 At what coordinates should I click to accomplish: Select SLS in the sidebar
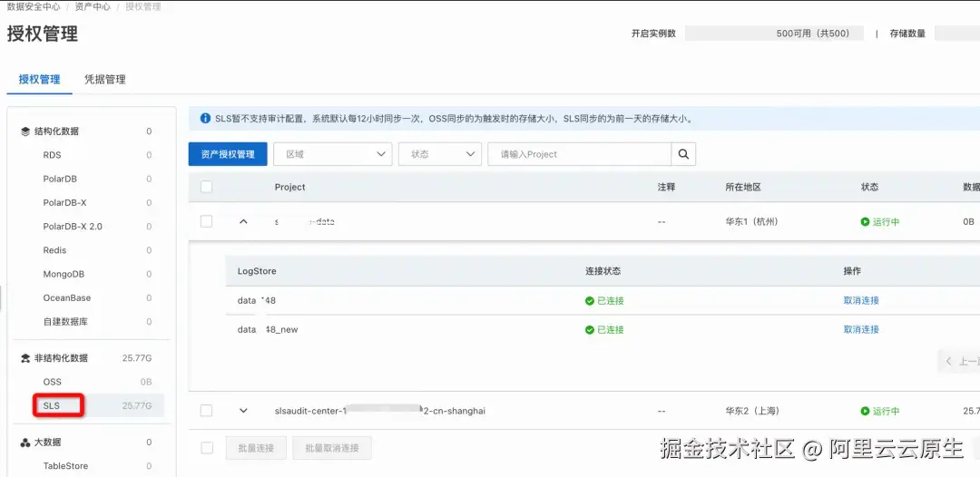tap(51, 406)
